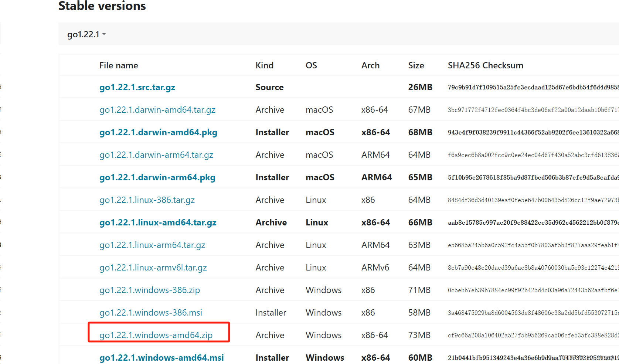Select checksum starting with f6a9cec6b8
The height and width of the screenshot is (364, 619).
click(533, 155)
